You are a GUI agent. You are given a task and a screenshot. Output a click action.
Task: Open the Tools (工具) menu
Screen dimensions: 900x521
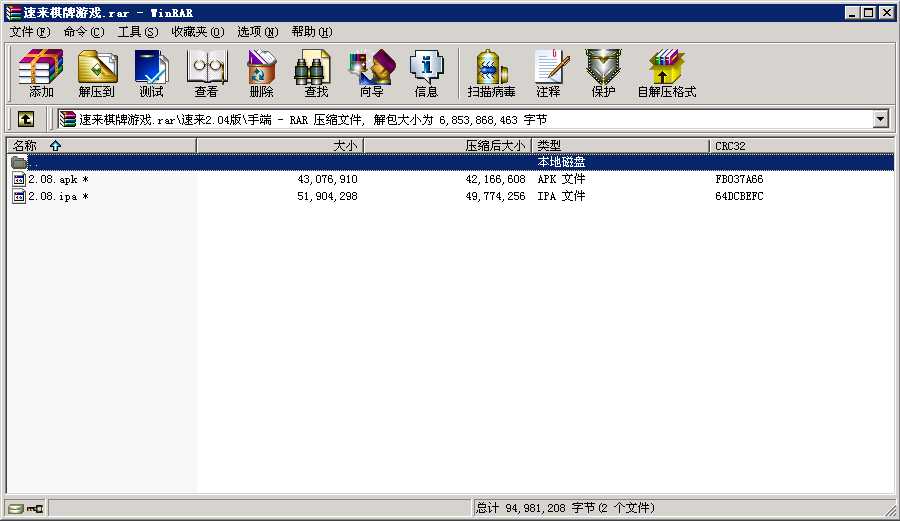point(138,32)
